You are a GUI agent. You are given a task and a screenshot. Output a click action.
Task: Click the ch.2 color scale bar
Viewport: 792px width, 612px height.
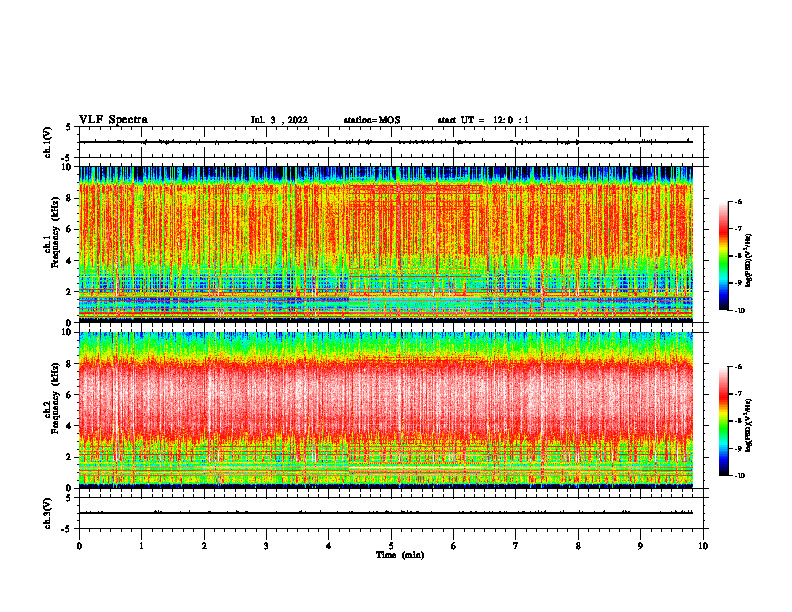tap(724, 421)
